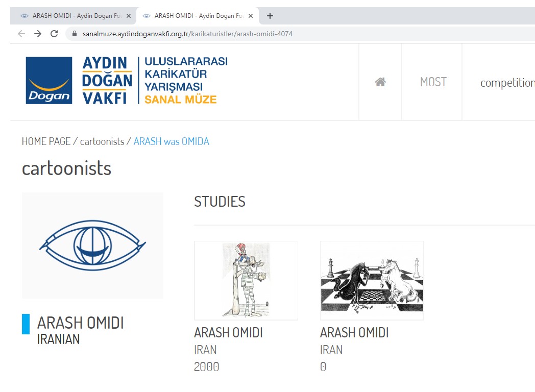Go back with the browser back arrow
535x392 pixels.
[21, 34]
